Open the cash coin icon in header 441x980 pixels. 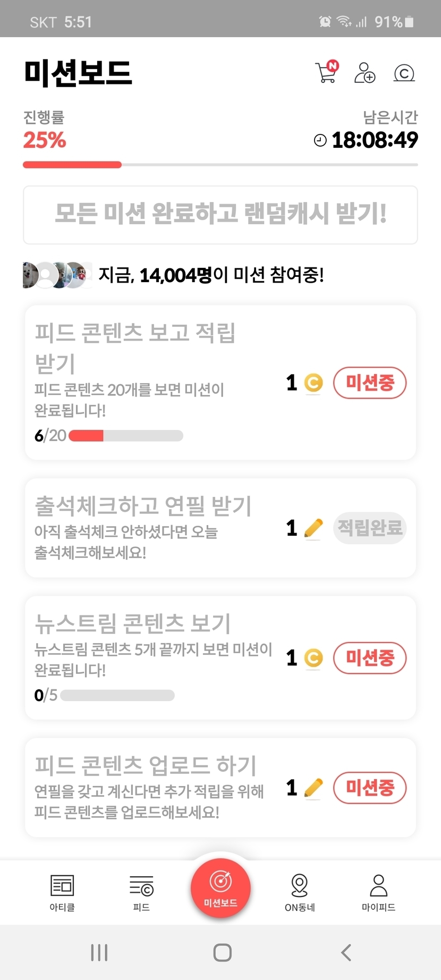[404, 73]
